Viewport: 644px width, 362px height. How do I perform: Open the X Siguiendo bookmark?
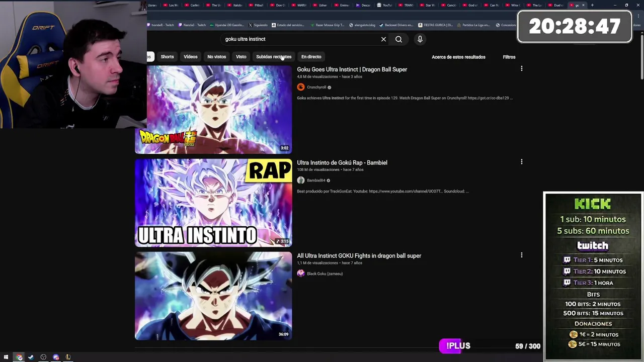click(258, 25)
